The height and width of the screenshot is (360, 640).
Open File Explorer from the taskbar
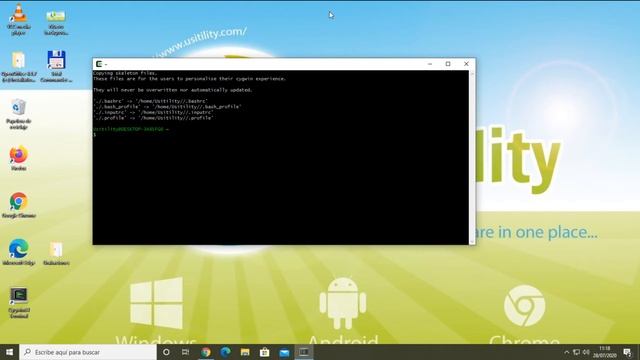(x=245, y=352)
